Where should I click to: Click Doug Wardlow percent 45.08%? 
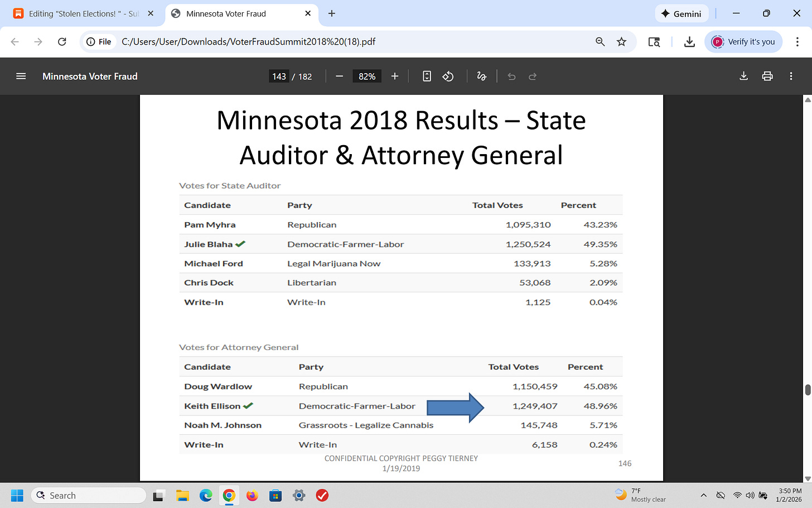(601, 386)
